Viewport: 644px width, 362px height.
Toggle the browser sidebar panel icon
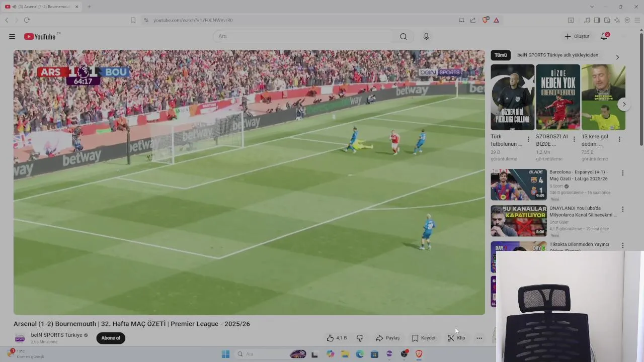point(597,20)
